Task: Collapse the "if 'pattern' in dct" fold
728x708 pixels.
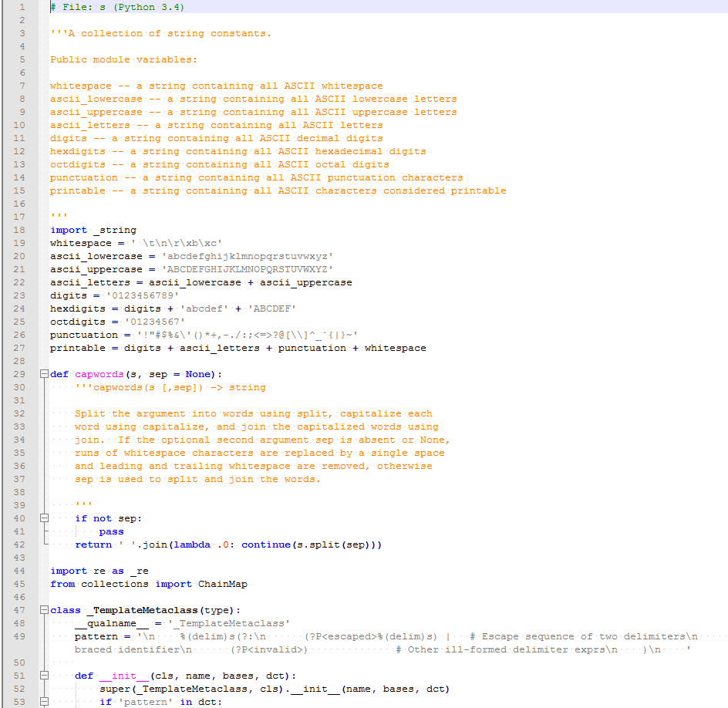Action: [x=42, y=702]
